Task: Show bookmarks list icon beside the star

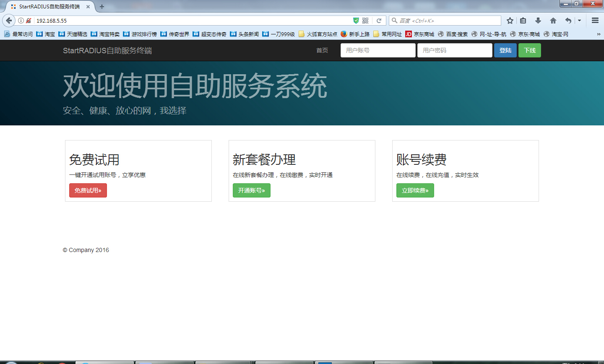Action: click(523, 21)
